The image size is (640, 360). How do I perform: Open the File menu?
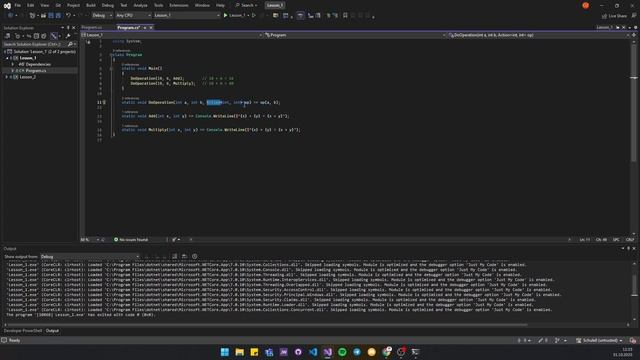pyautogui.click(x=18, y=5)
